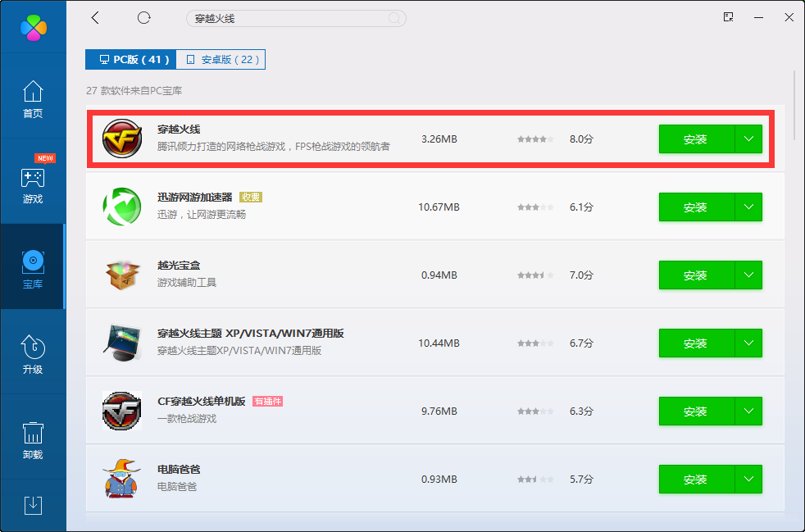The height and width of the screenshot is (532, 805).
Task: Expand install options for 越光宝盒
Action: [x=748, y=275]
